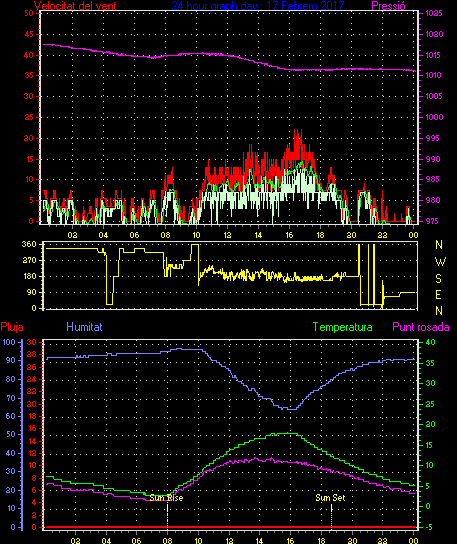Viewport: 457px width, 544px height.
Task: Select the 1005 pressure axis value
Action: point(434,96)
